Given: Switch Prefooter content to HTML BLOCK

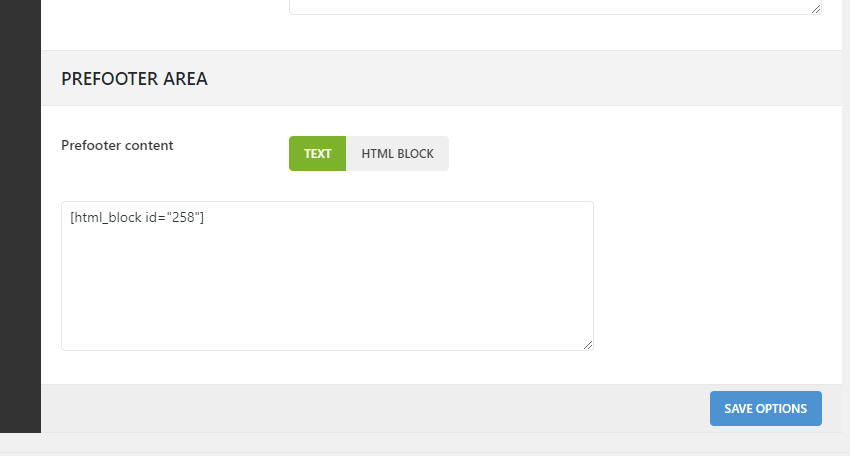Looking at the screenshot, I should tap(397, 154).
